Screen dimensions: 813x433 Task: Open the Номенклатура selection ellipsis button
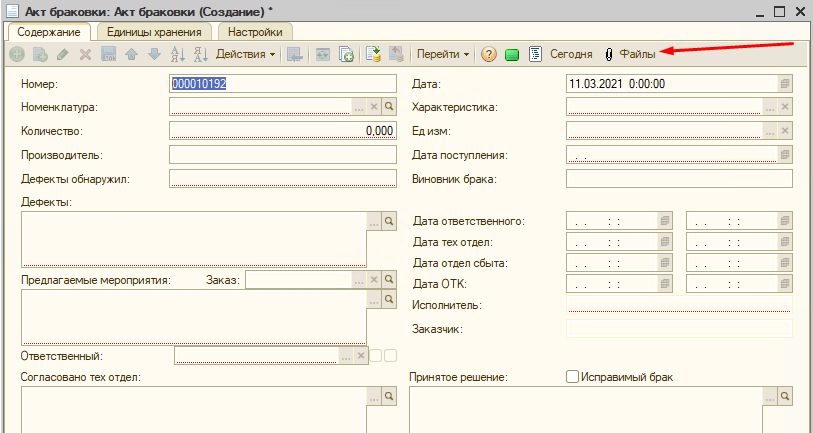pyautogui.click(x=359, y=107)
